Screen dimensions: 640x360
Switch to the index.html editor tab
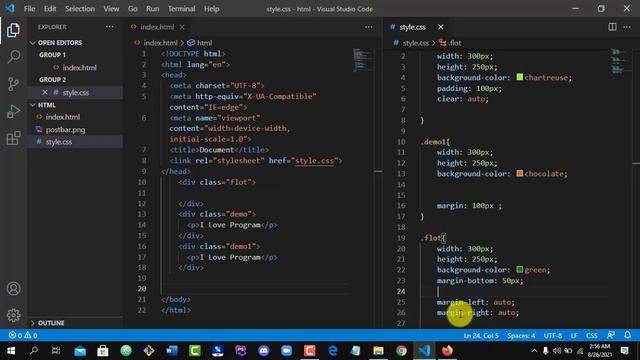[157, 27]
